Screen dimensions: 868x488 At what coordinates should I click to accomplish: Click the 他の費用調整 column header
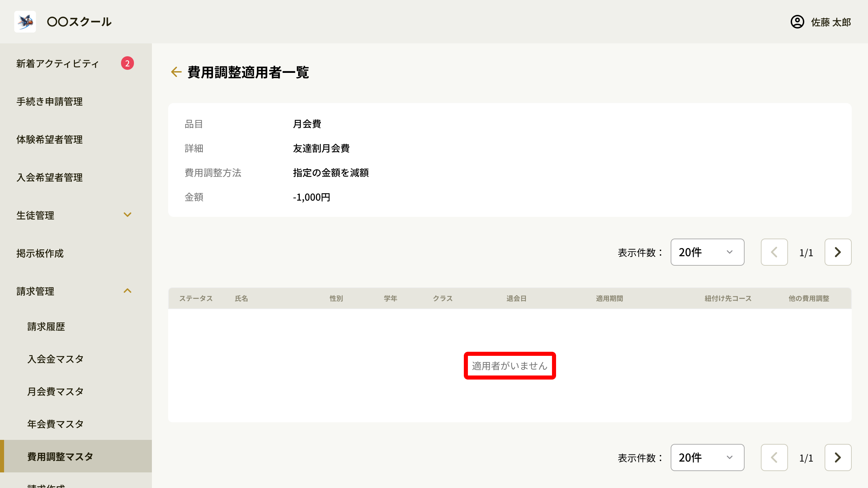click(x=809, y=298)
